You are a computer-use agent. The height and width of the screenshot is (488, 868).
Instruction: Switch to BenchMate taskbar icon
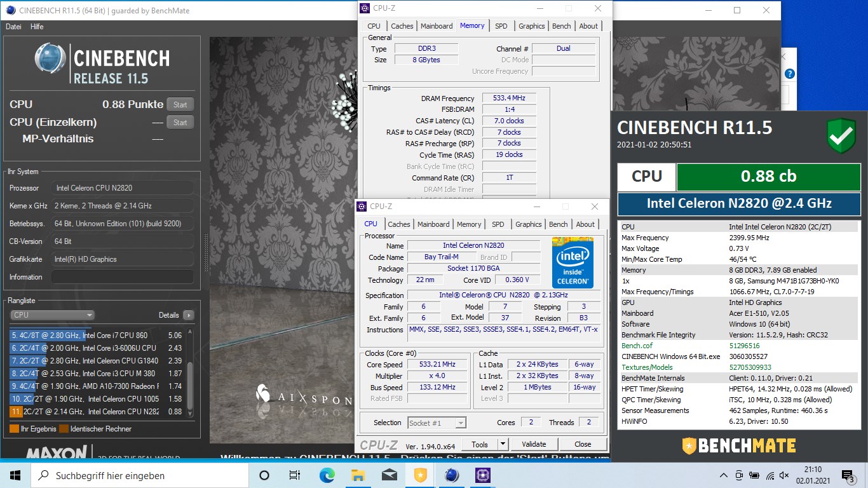coord(420,475)
